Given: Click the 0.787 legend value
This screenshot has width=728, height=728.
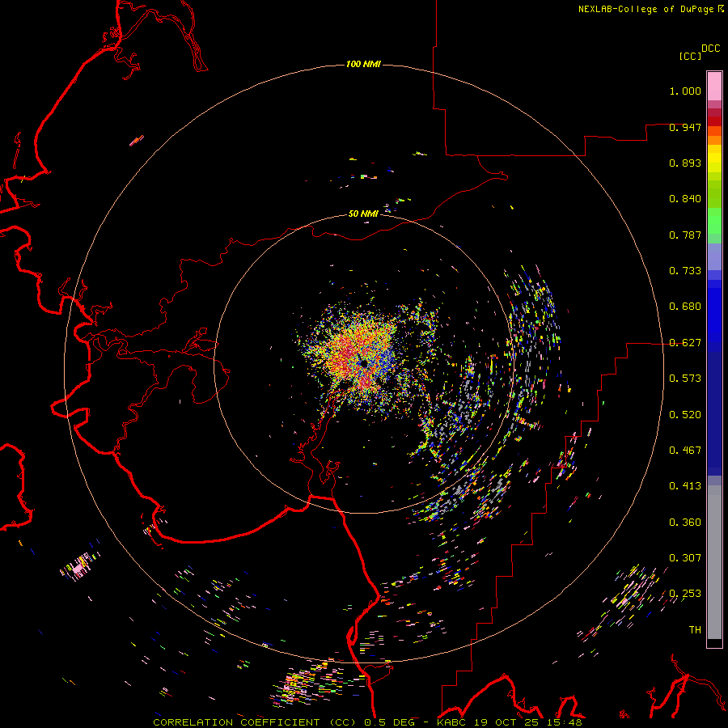Looking at the screenshot, I should click(685, 235).
